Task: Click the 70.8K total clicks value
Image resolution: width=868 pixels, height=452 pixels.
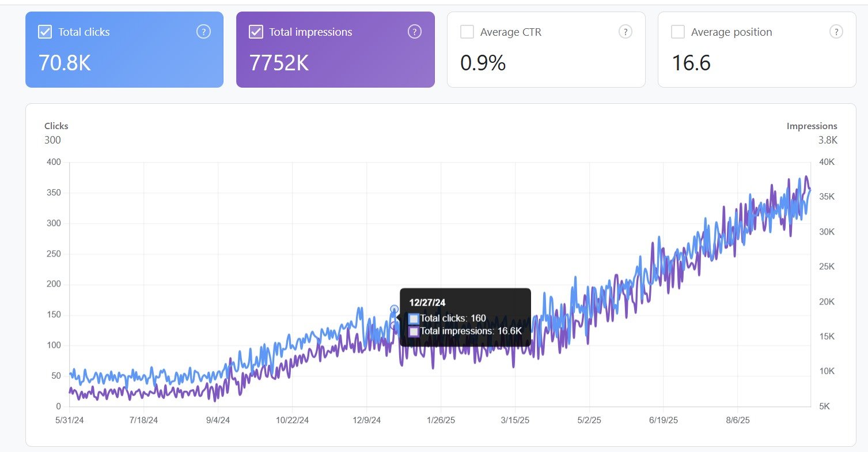Action: coord(65,62)
